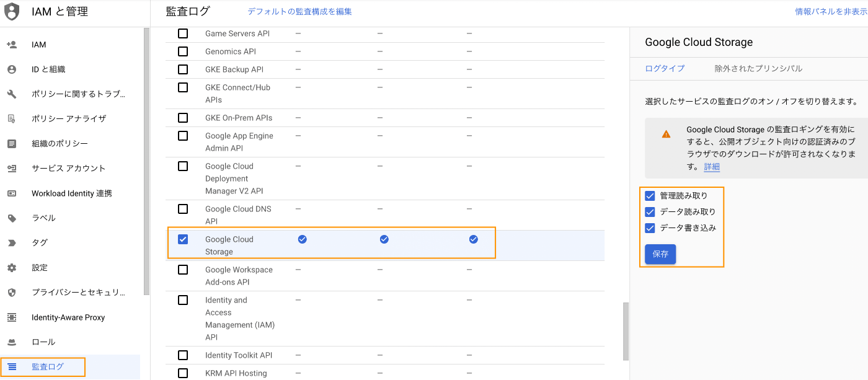Toggle the データ読み取り checkbox
This screenshot has width=868, height=380.
point(650,212)
